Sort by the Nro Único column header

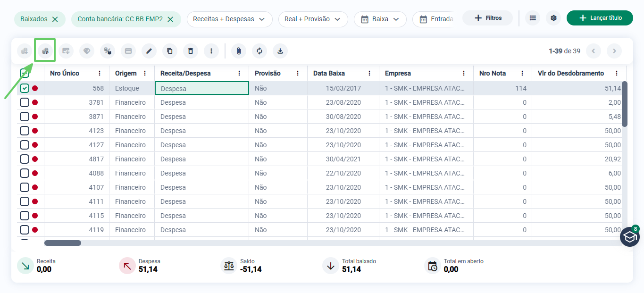(x=65, y=73)
